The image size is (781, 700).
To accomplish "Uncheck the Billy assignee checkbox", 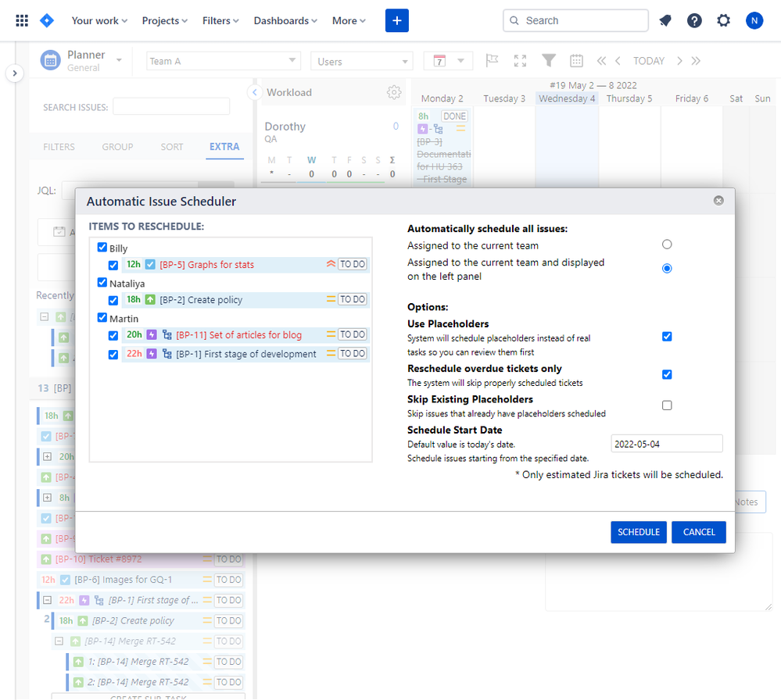I will tap(102, 248).
